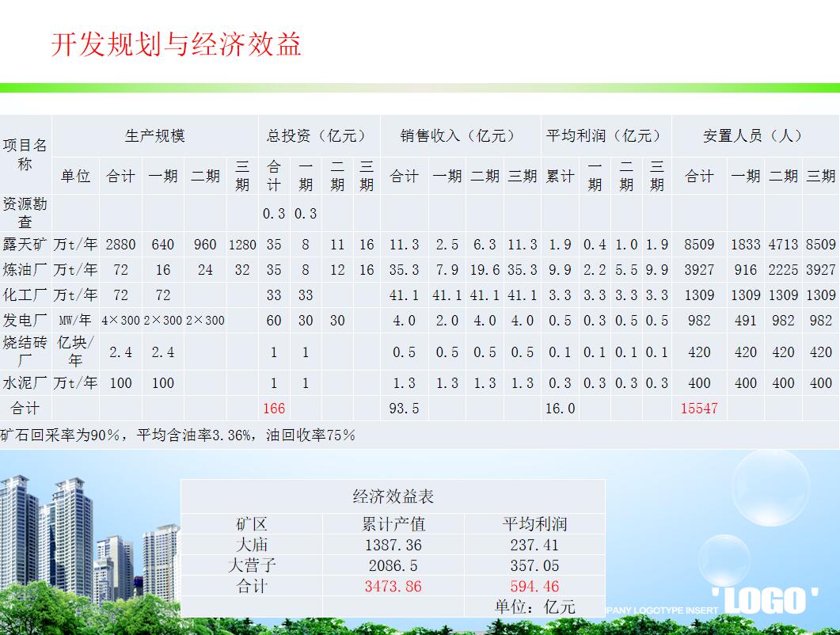The height and width of the screenshot is (635, 840).
Task: Click the red total personnel value 15547
Action: point(699,409)
